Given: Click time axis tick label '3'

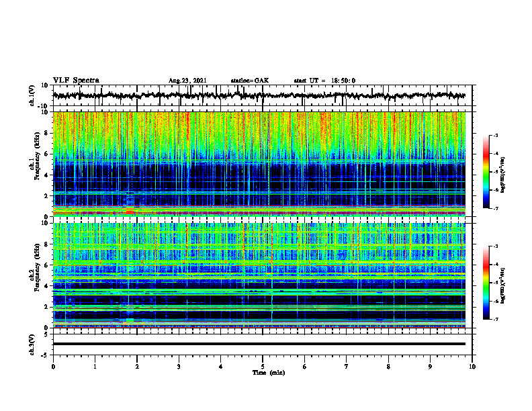Looking at the screenshot, I should pyautogui.click(x=179, y=367).
